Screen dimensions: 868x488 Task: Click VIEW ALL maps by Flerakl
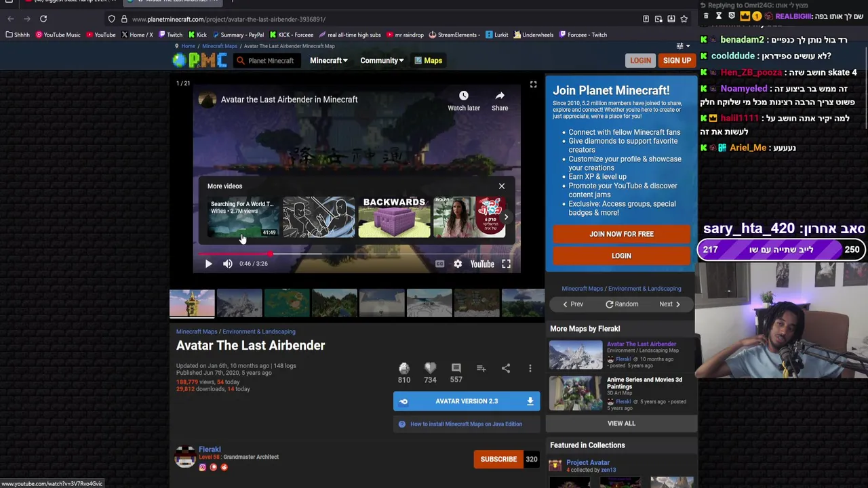click(621, 424)
